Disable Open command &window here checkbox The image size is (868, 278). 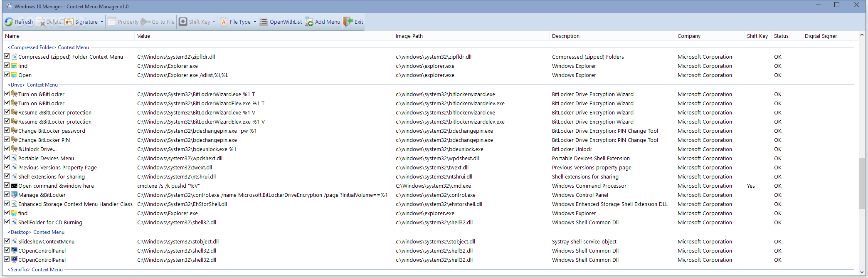[x=7, y=185]
